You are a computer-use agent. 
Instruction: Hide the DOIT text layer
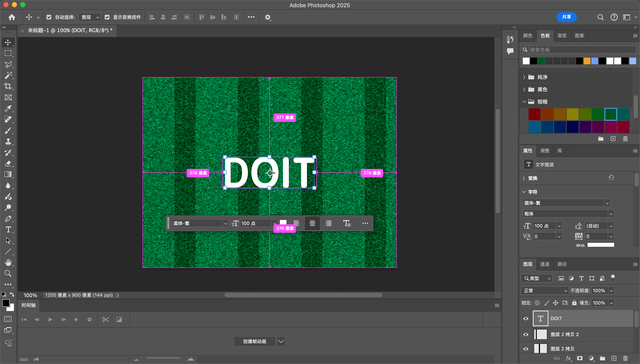526,318
